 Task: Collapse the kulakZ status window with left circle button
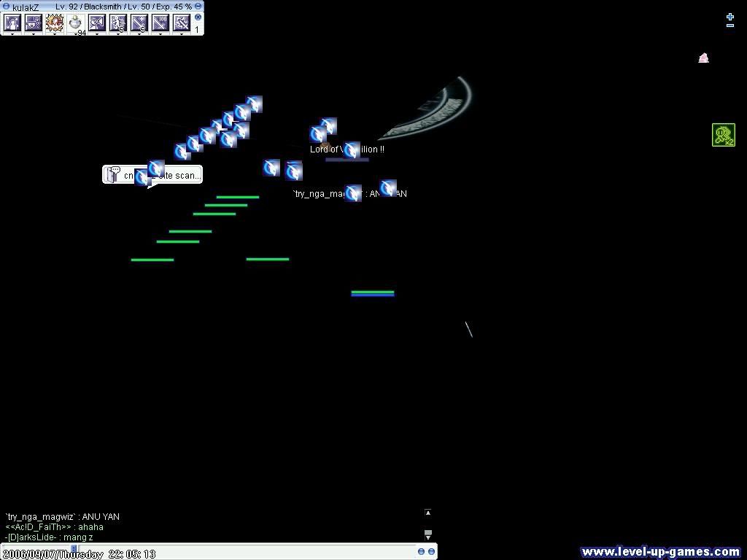[x=6, y=7]
